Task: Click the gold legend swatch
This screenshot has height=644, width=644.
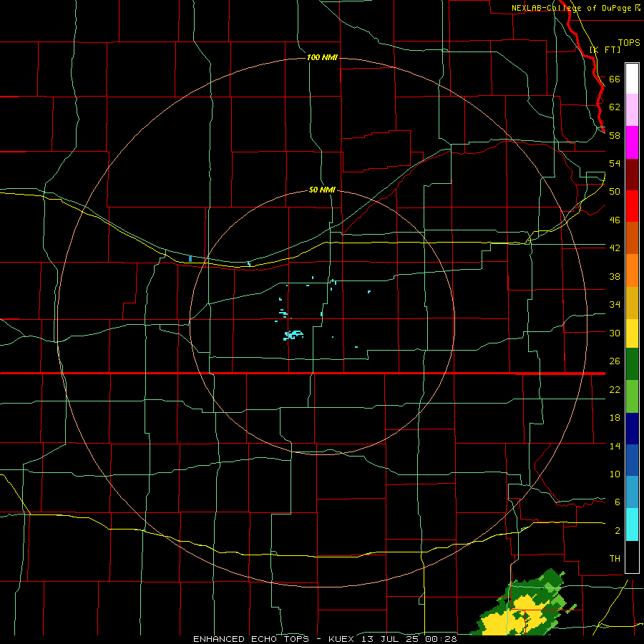Action: [x=632, y=303]
